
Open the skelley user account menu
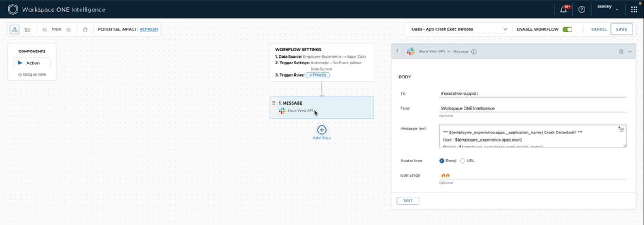click(x=608, y=9)
